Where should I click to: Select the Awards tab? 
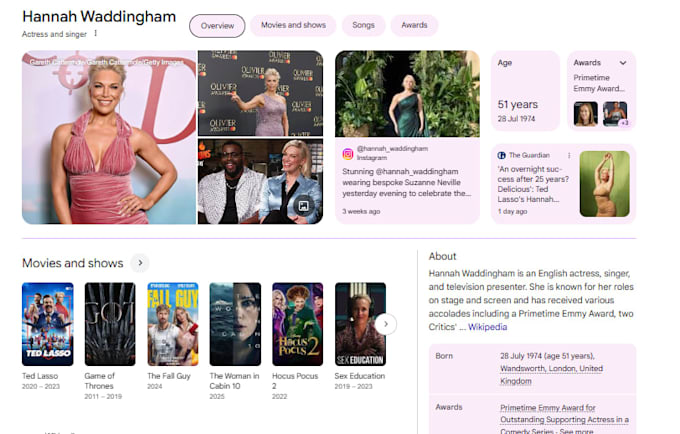coord(414,25)
